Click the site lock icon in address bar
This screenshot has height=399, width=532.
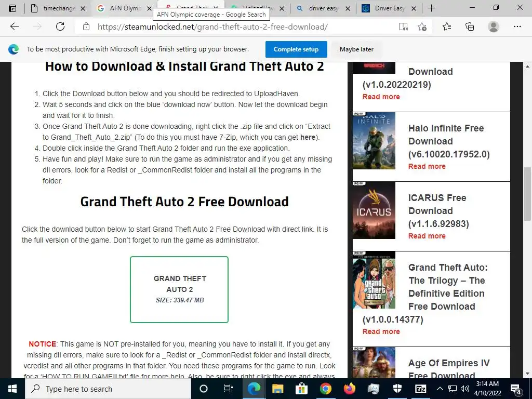tap(86, 26)
